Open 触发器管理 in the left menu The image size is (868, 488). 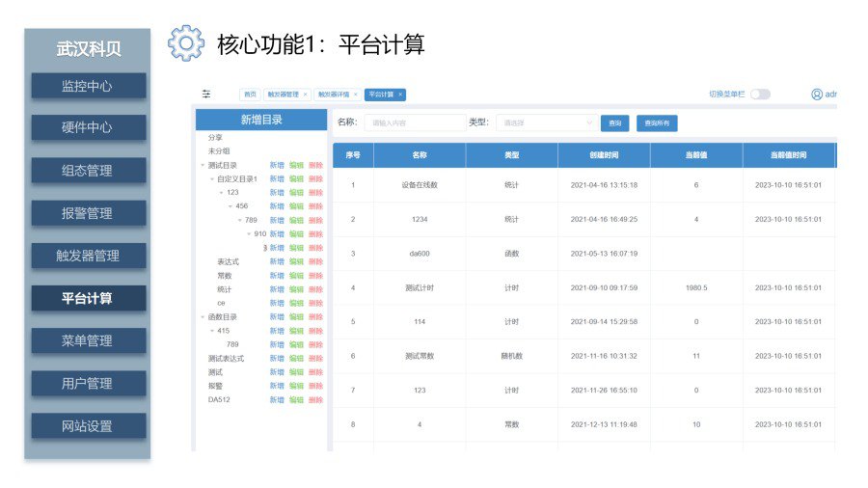pos(88,256)
